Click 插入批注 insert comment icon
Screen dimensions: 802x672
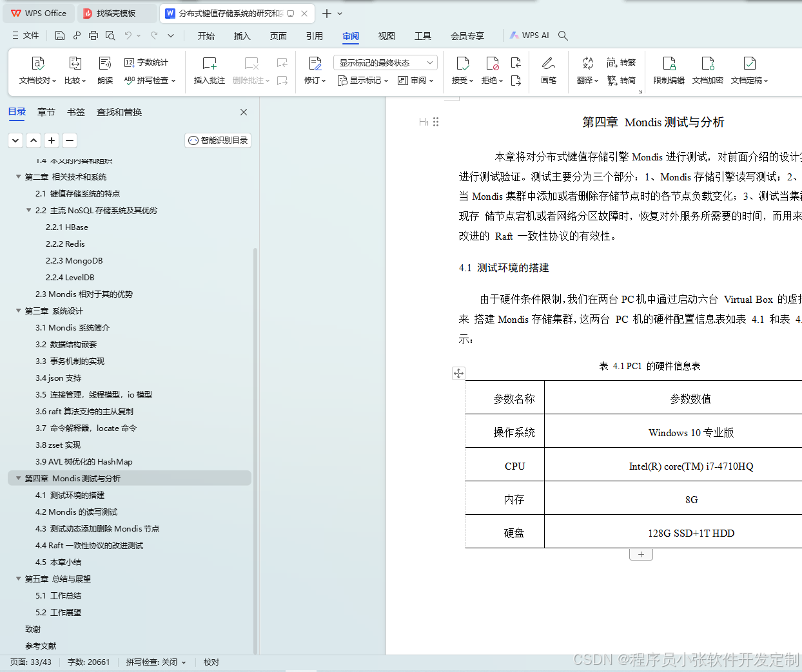pos(210,63)
